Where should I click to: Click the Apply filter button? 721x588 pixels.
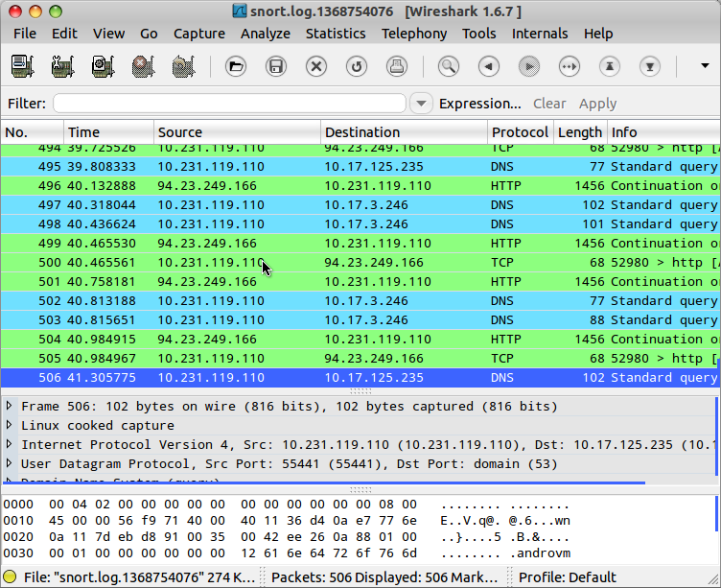pyautogui.click(x=597, y=104)
